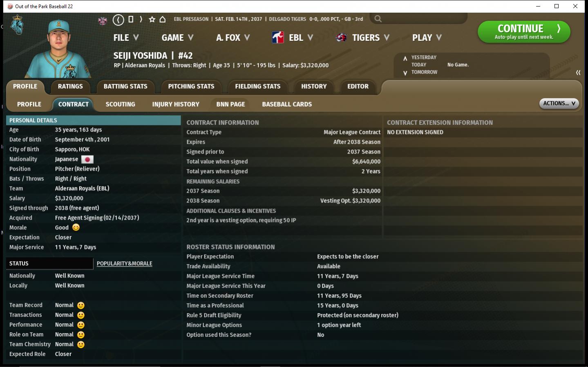Image resolution: width=588 pixels, height=367 pixels.
Task: Click the SAT. FEB. 14TH, 2037 date text
Action: pyautogui.click(x=239, y=19)
